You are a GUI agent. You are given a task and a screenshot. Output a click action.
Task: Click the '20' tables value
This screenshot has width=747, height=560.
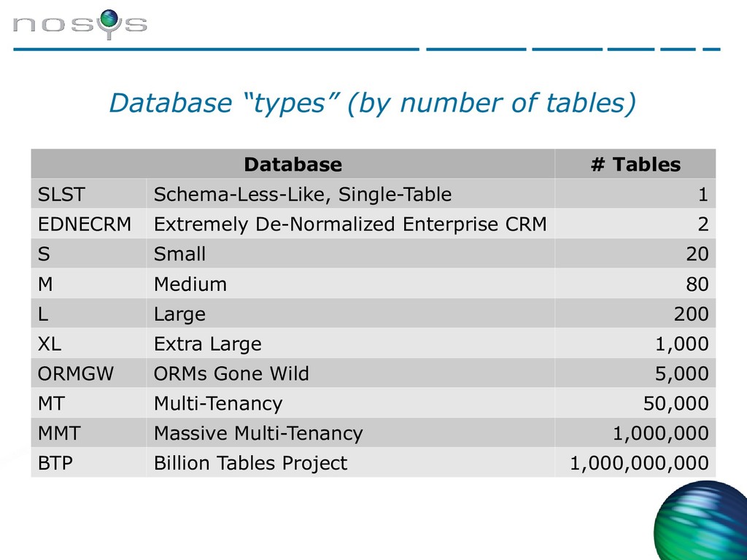point(697,254)
